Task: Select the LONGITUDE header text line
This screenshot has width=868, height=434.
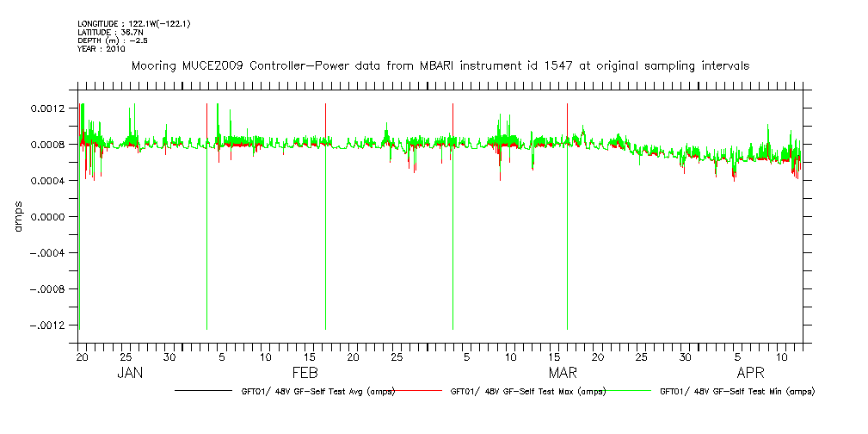Action: coord(133,23)
